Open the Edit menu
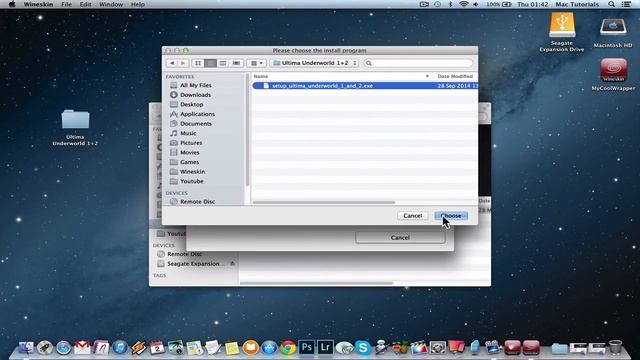Viewport: 640px width, 360px height. [85, 4]
